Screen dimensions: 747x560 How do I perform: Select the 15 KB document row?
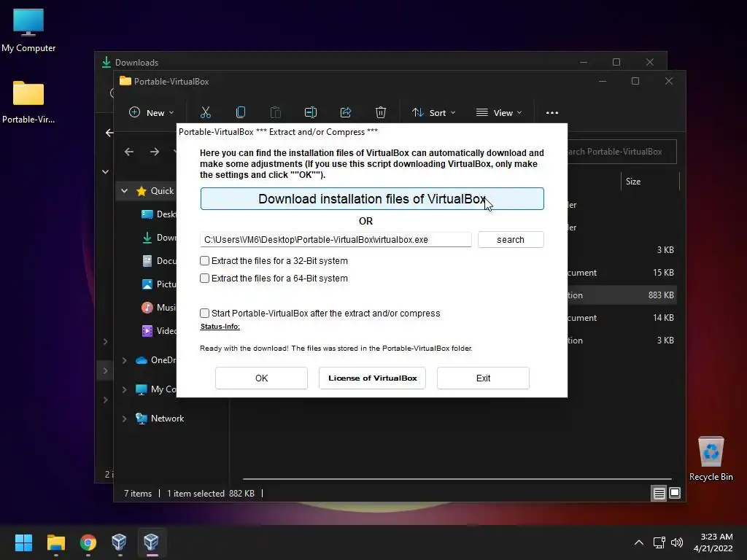click(x=622, y=273)
